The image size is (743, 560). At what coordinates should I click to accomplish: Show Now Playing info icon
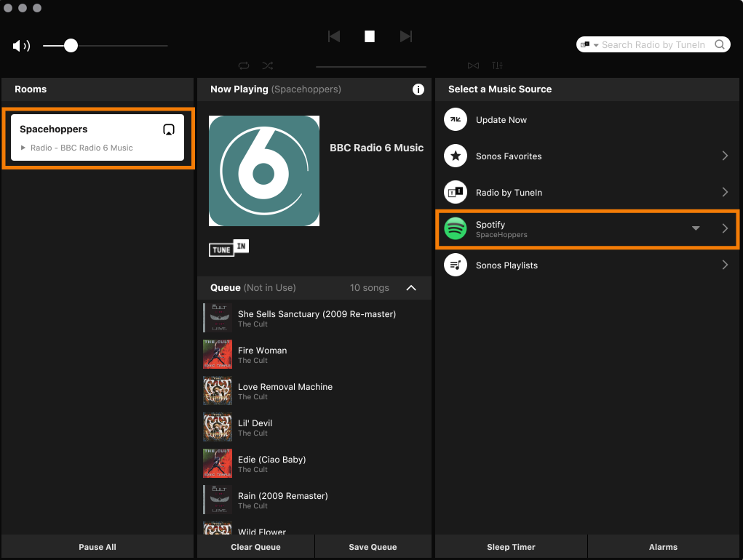(418, 89)
